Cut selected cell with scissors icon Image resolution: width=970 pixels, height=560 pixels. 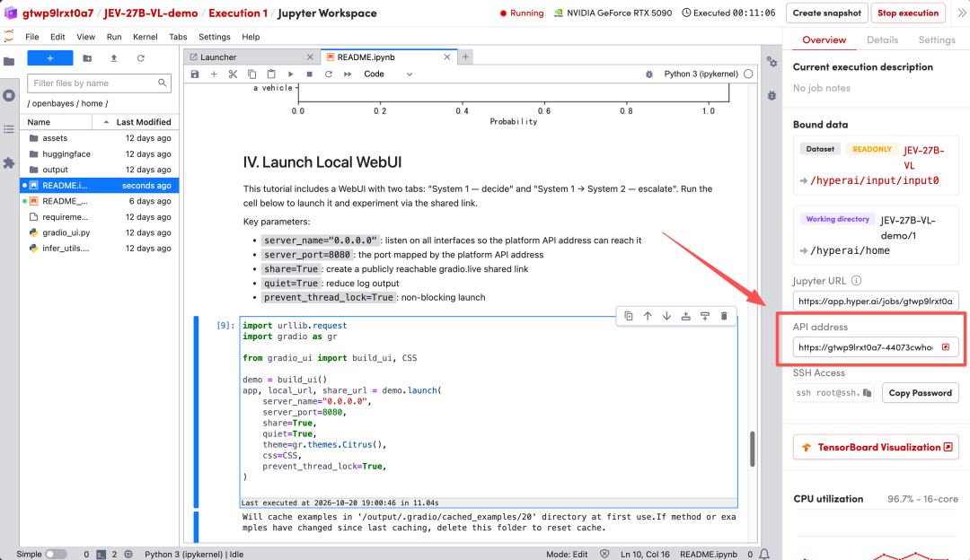(233, 74)
